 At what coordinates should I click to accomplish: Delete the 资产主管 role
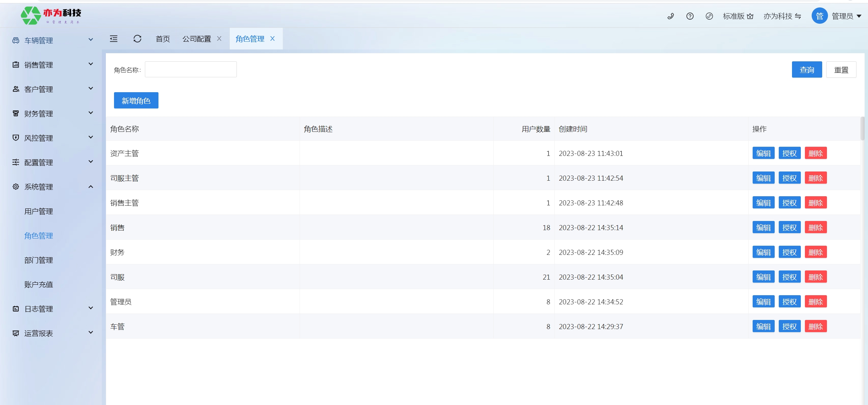tap(815, 153)
